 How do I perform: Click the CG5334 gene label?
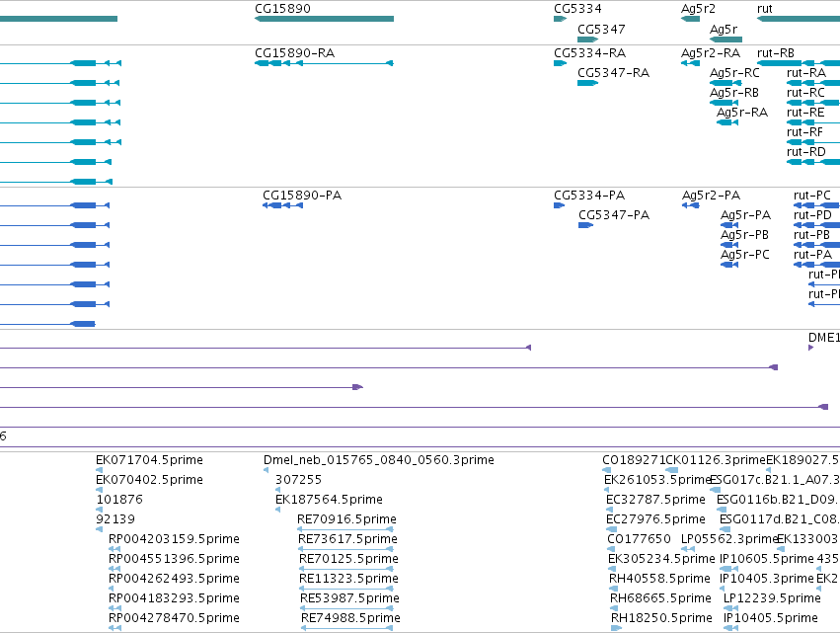(577, 9)
